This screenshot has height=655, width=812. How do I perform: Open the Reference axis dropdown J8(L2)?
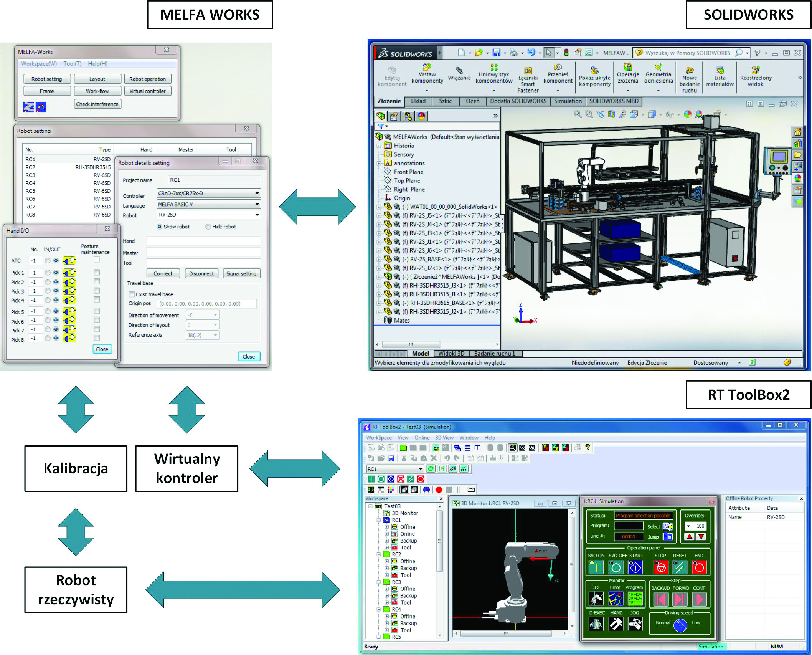point(203,335)
